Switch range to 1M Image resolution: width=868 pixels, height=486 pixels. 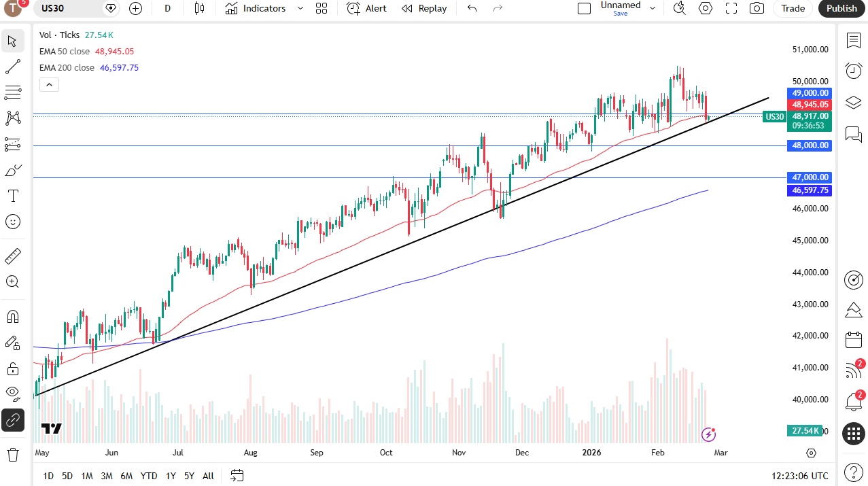(x=87, y=476)
